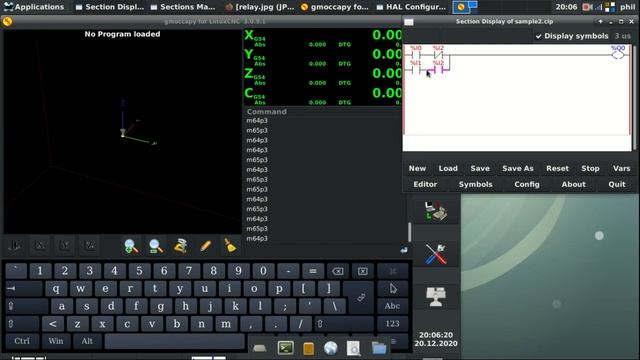Clear the live plot with the broom icon
The width and height of the screenshot is (640, 360).
[230, 246]
